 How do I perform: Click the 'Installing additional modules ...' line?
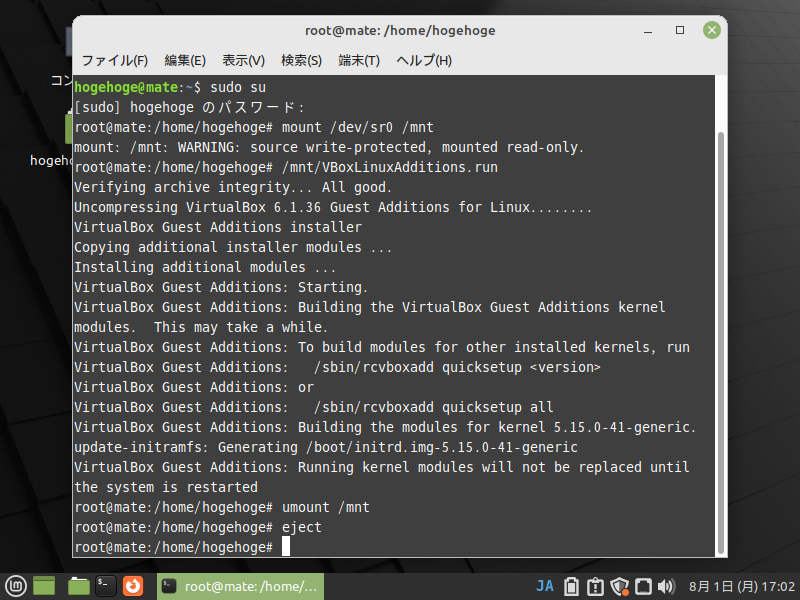pos(205,267)
